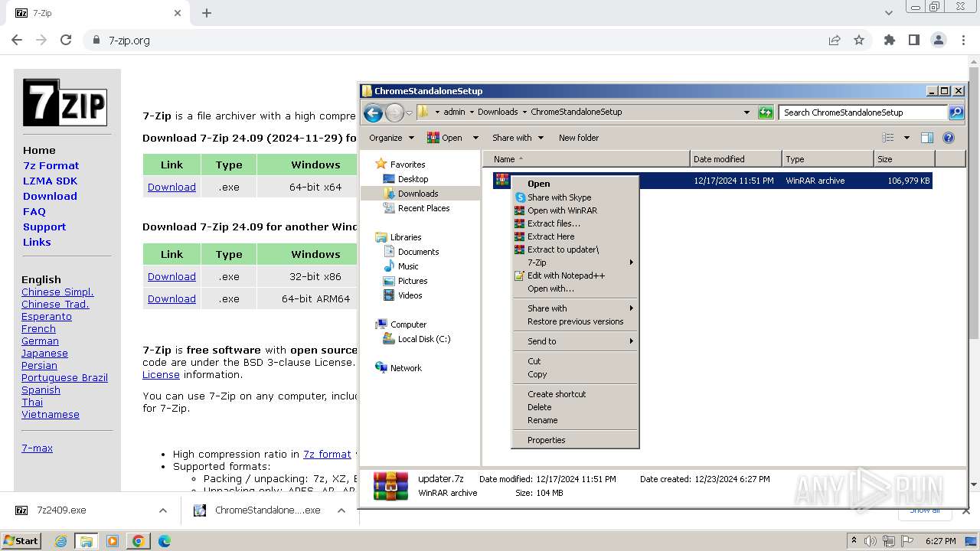Choose Rename in context menu

pos(575,420)
